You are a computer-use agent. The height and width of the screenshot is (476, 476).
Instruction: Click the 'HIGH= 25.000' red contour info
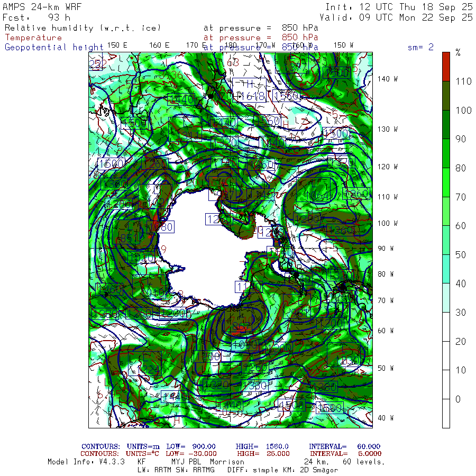coord(263,454)
